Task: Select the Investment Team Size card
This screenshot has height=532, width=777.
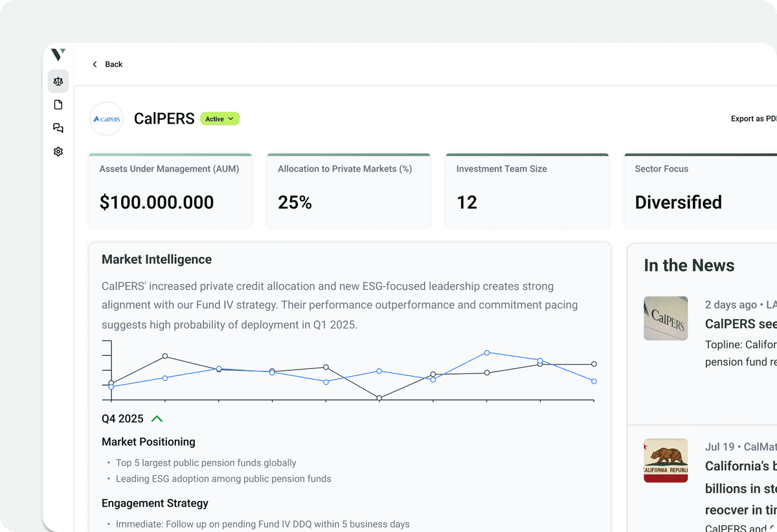Action: coord(527,190)
